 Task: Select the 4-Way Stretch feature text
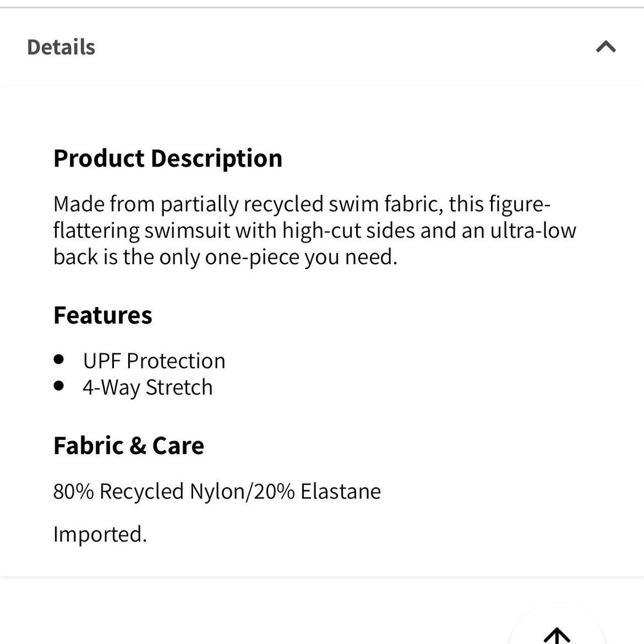click(x=147, y=387)
